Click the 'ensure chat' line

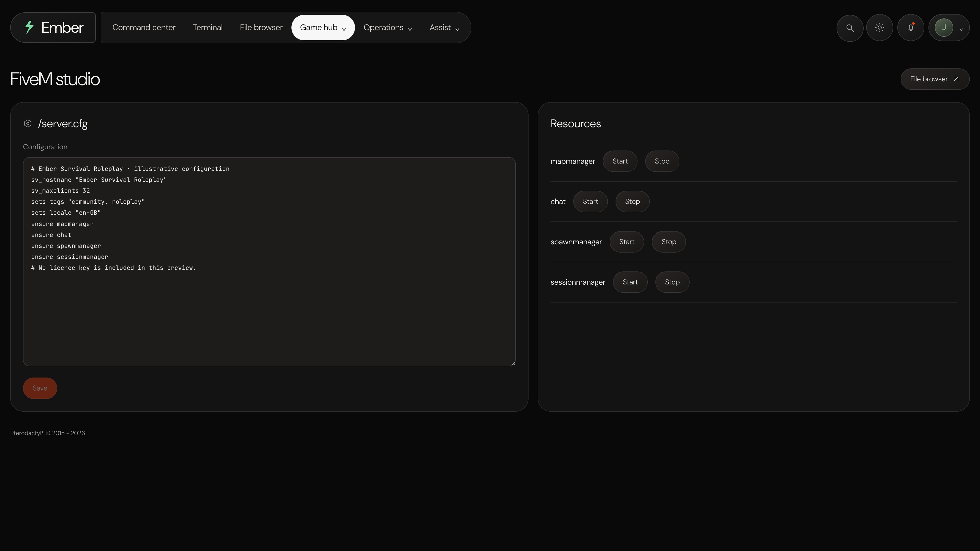pyautogui.click(x=51, y=235)
